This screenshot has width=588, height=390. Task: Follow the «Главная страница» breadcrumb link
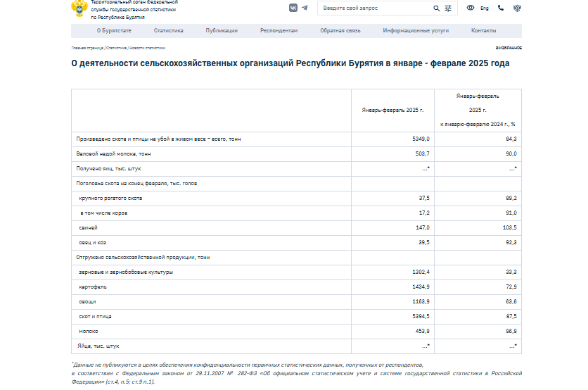[87, 48]
